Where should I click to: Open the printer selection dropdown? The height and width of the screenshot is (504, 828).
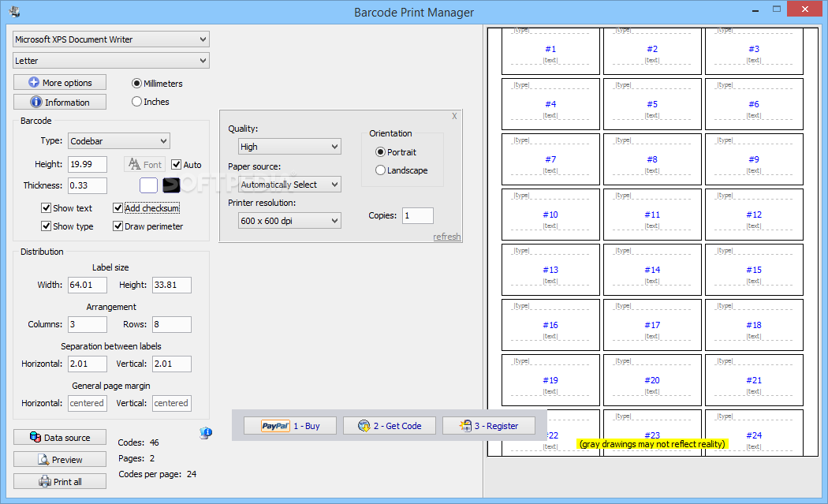111,39
